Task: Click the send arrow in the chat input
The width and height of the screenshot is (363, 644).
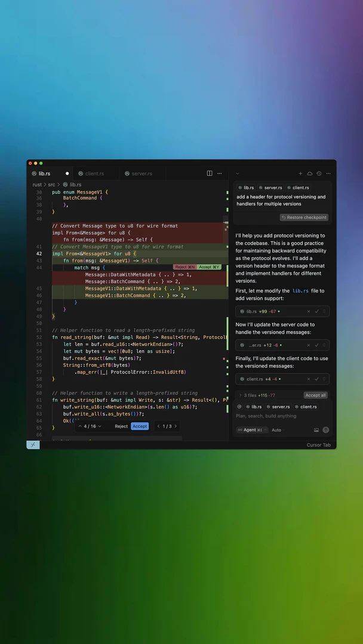Action: click(325, 430)
